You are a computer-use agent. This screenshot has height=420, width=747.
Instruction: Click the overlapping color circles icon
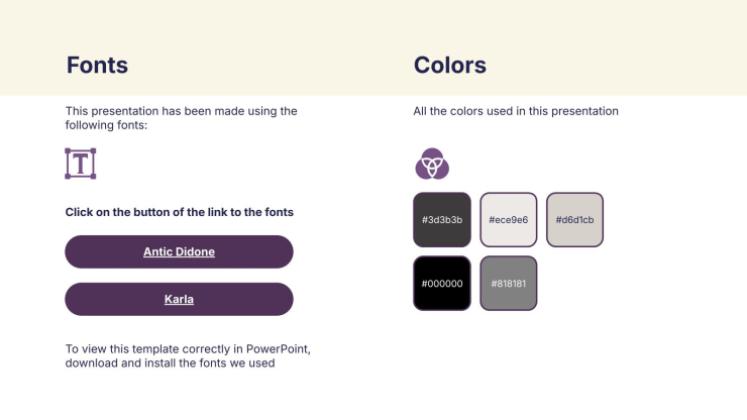(x=432, y=164)
